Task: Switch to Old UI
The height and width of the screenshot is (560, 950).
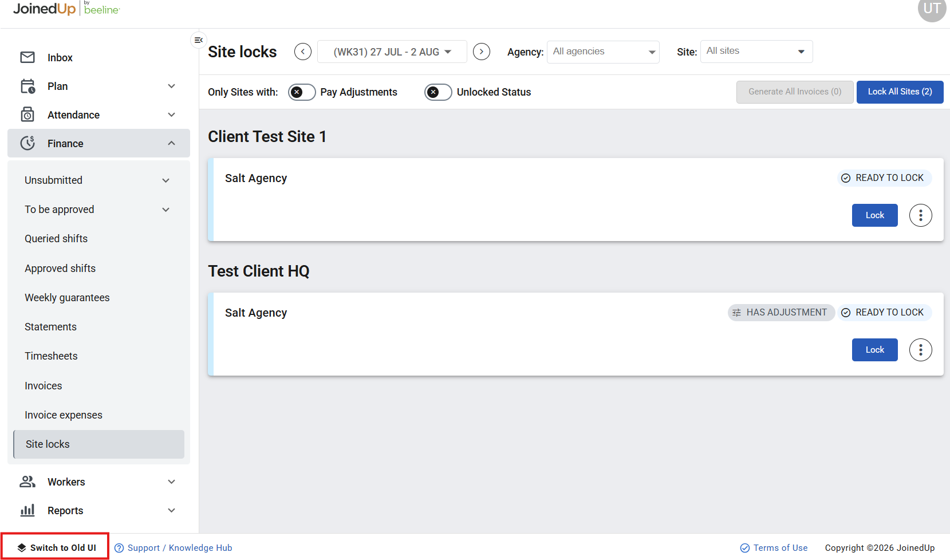Action: (x=56, y=547)
